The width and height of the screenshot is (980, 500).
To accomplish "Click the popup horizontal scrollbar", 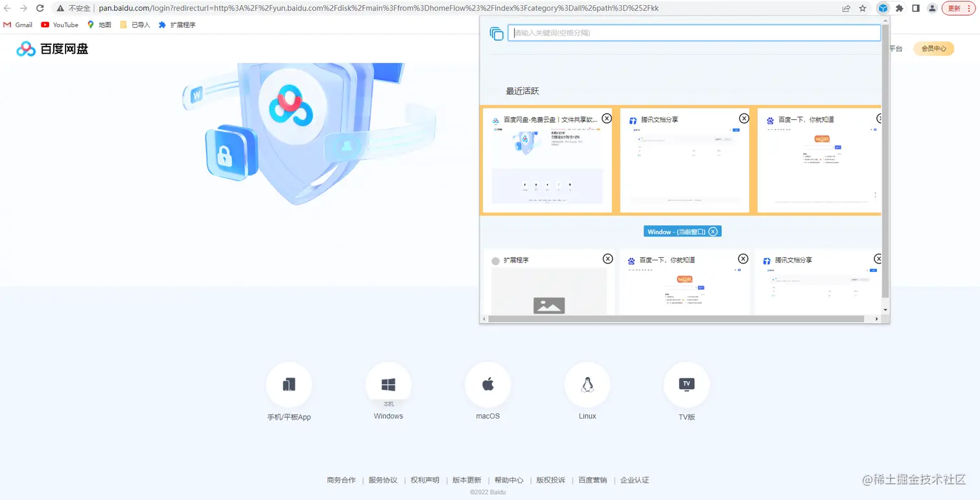I will click(x=676, y=319).
